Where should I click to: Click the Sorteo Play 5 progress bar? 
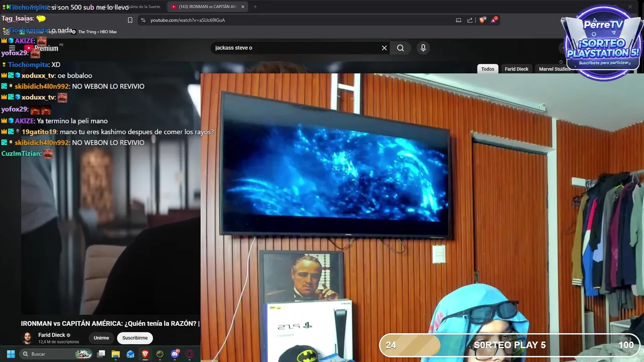(509, 345)
